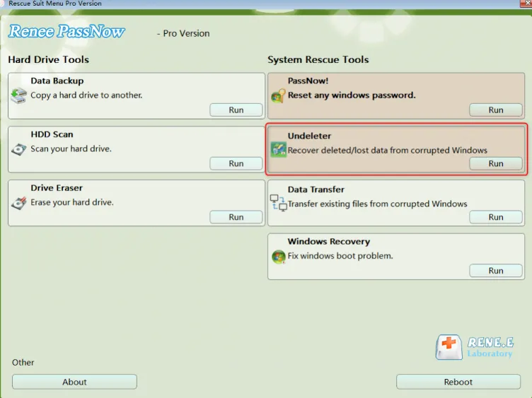Select the 'Drive Eraser' title text
This screenshot has width=532, height=398.
click(x=57, y=188)
